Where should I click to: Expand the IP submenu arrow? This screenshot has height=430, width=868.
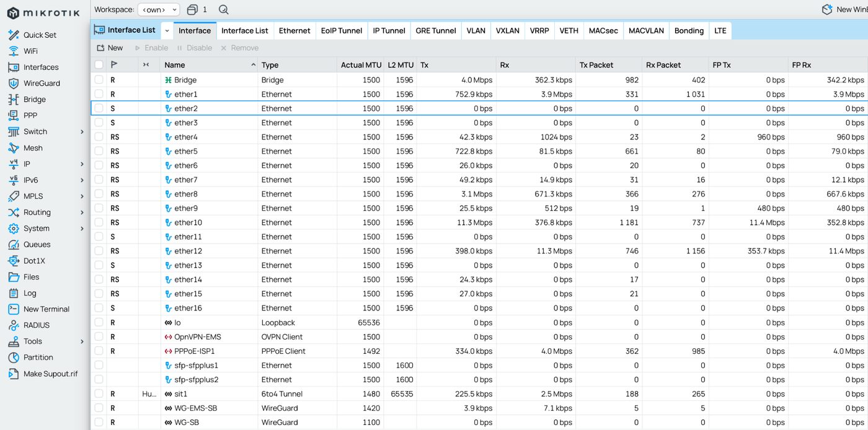pos(82,164)
